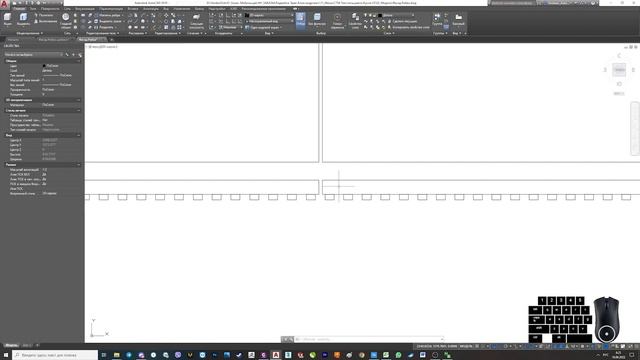This screenshot has width=640, height=360.
Task: Open the 'Ничего не выбрано' selection dropdown
Action: [x=33, y=54]
